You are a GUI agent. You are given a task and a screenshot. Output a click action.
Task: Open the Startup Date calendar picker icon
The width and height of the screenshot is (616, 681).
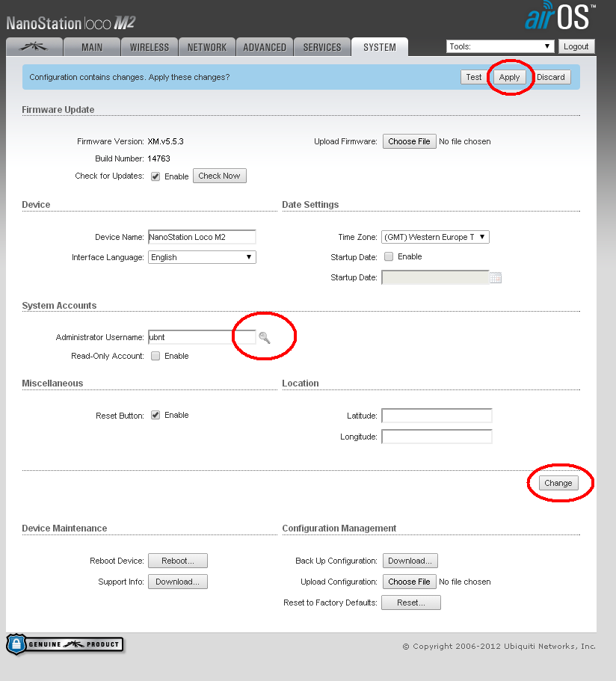(496, 278)
